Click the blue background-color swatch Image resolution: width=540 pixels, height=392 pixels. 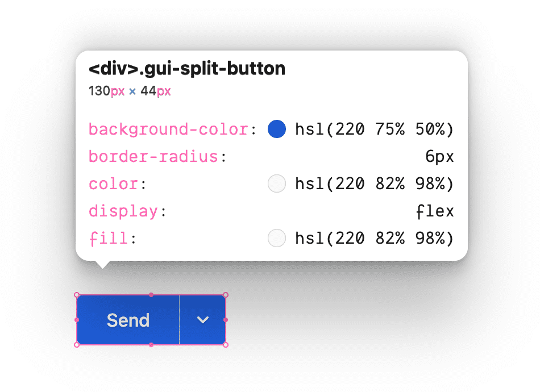(277, 129)
